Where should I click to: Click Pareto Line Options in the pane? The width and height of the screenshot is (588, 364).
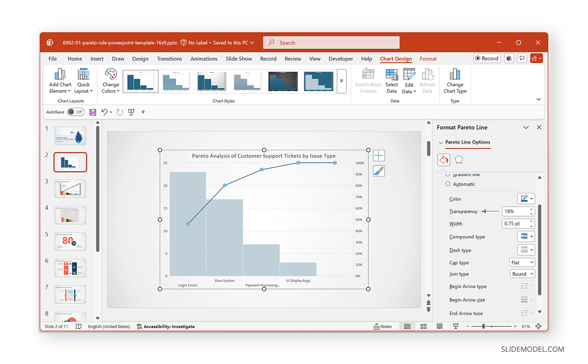pyautogui.click(x=467, y=143)
